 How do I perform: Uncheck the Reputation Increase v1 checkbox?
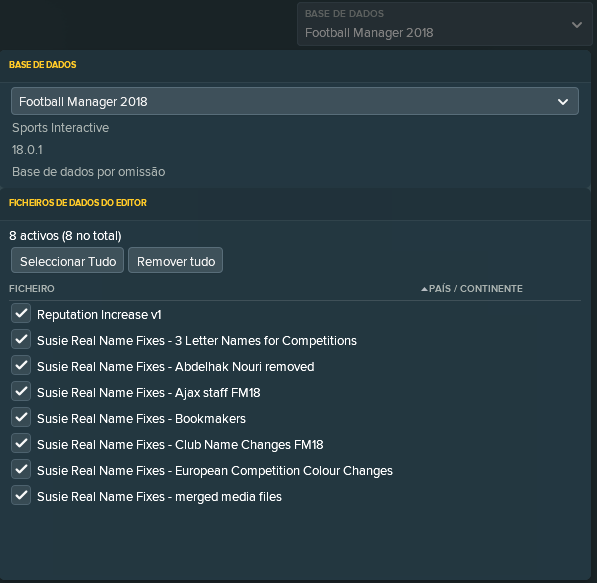[x=21, y=313]
